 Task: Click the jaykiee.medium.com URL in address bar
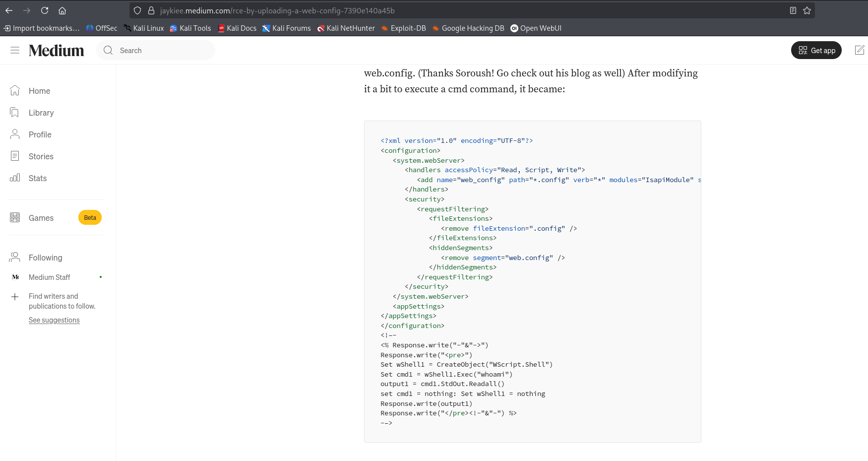coord(278,10)
